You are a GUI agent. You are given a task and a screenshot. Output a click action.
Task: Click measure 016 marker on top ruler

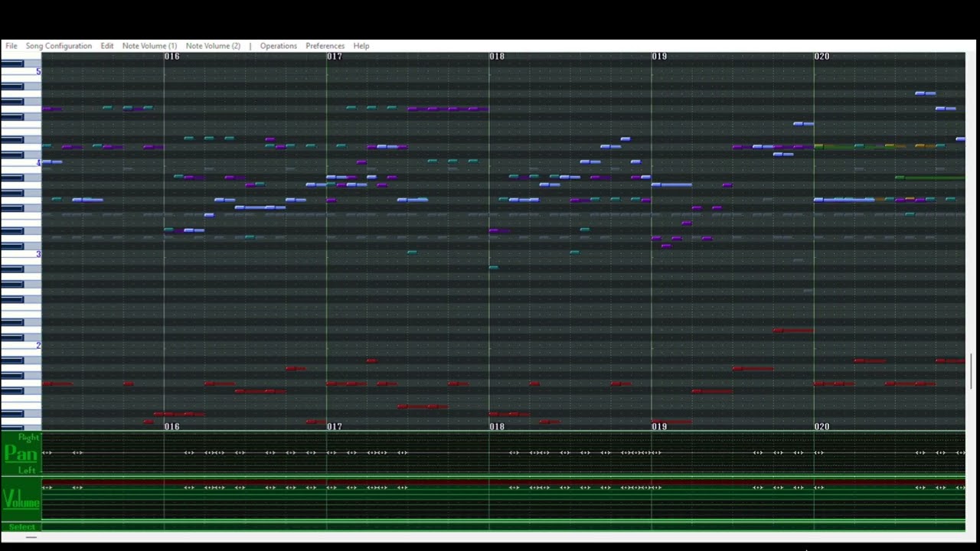tap(172, 57)
